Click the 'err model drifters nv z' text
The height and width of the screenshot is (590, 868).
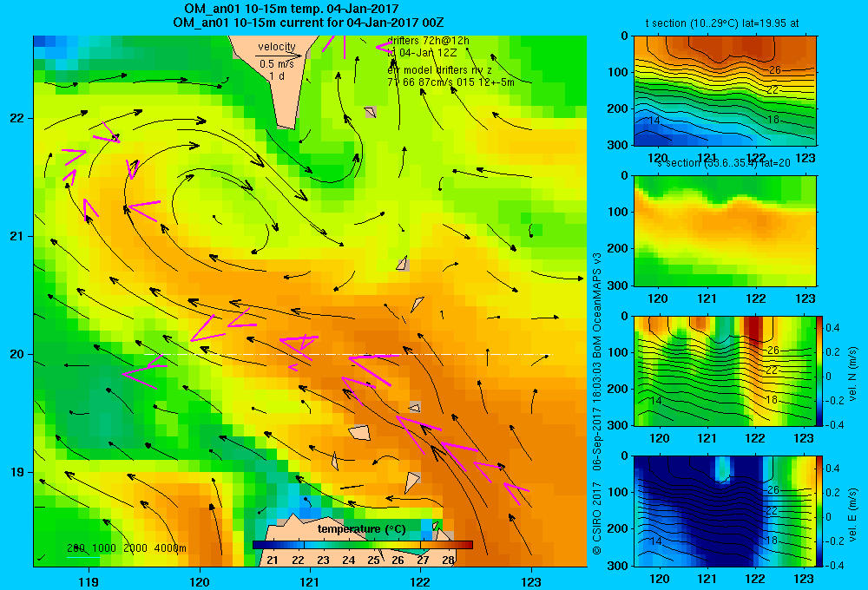click(439, 70)
